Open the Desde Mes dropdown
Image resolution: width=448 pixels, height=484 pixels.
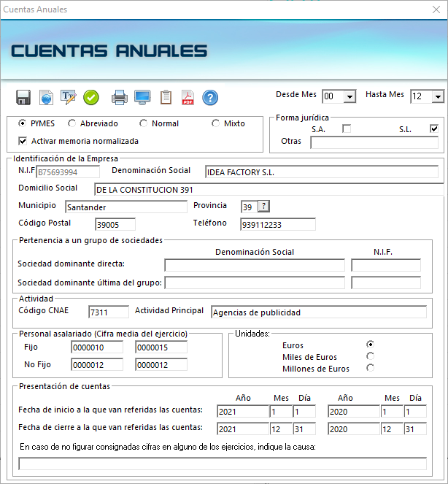click(x=349, y=96)
